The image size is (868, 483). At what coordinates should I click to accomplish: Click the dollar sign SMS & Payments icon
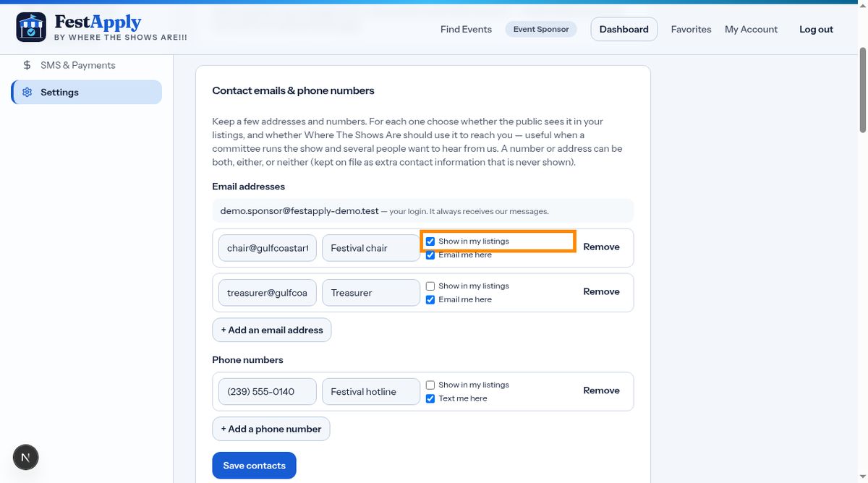(x=27, y=65)
